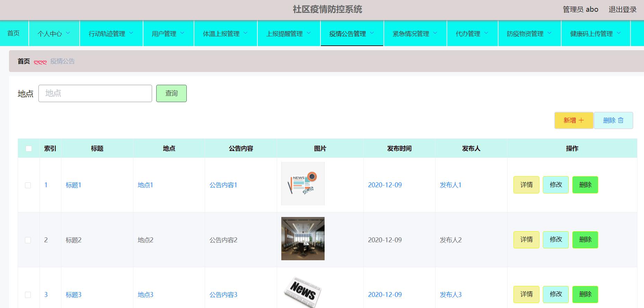Expand the 紧急情况管理 dropdown arrow

click(x=435, y=33)
